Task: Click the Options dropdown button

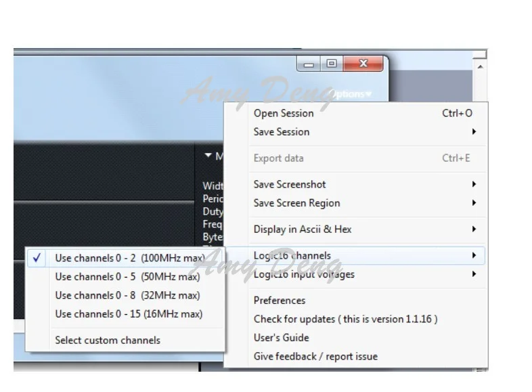Action: (x=351, y=93)
